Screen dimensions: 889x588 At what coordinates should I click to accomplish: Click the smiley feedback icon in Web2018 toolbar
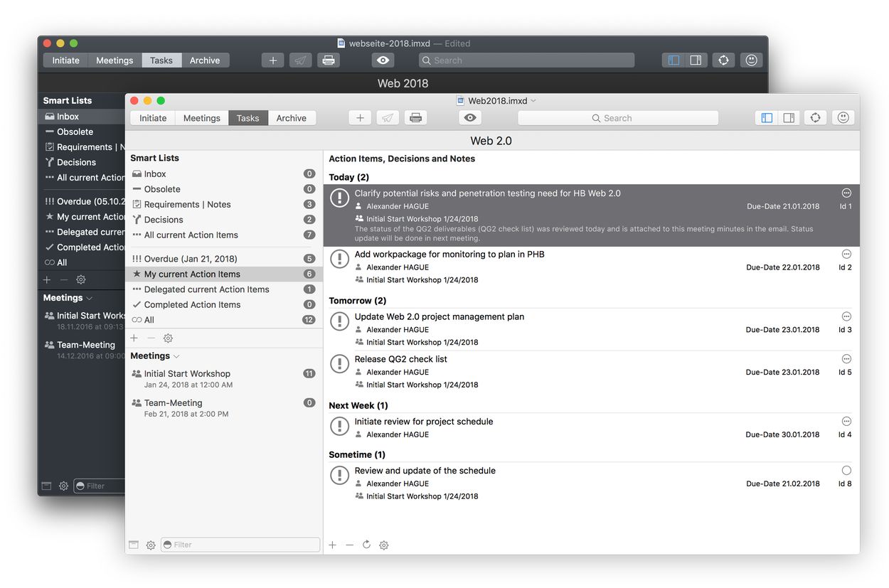(843, 118)
